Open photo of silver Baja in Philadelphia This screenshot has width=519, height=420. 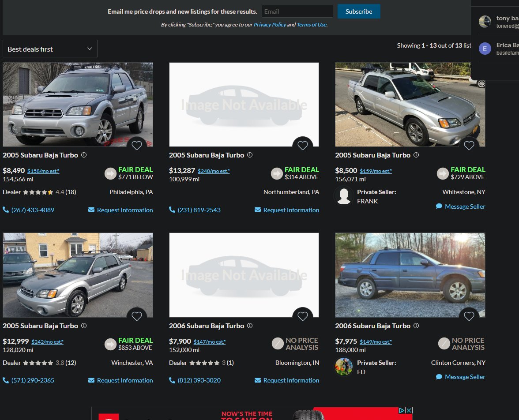tap(78, 104)
